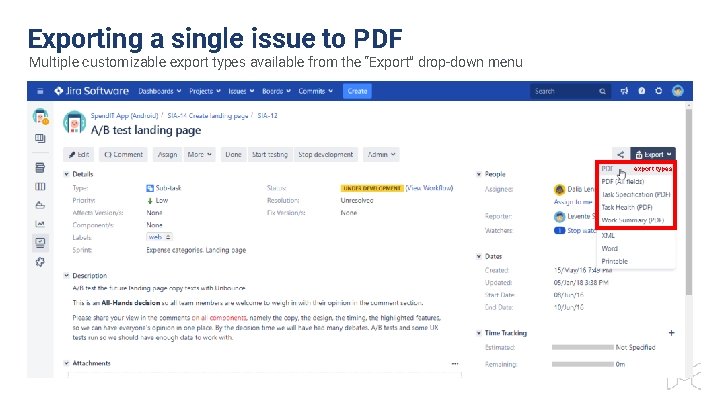This screenshot has height=405, width=720.
Task: Open the More actions dropdown
Action: (x=199, y=154)
